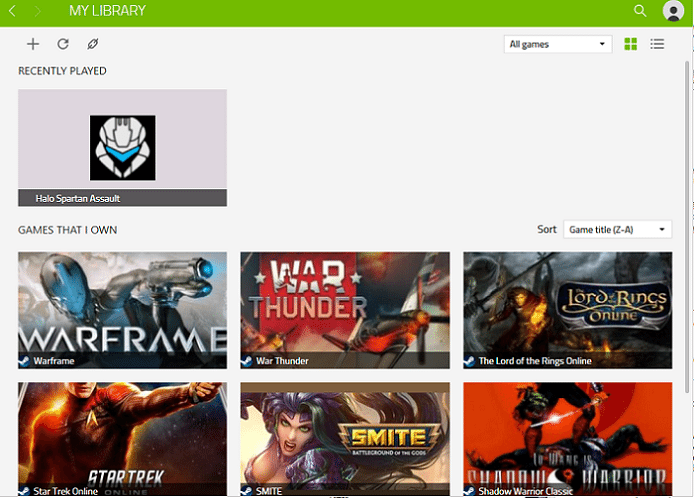Click the RECENTLY PLAYED heading
This screenshot has width=694, height=498.
coord(62,71)
